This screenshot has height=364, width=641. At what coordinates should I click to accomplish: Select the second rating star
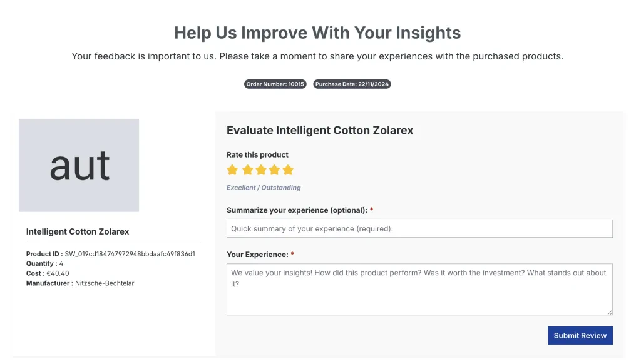[247, 169]
